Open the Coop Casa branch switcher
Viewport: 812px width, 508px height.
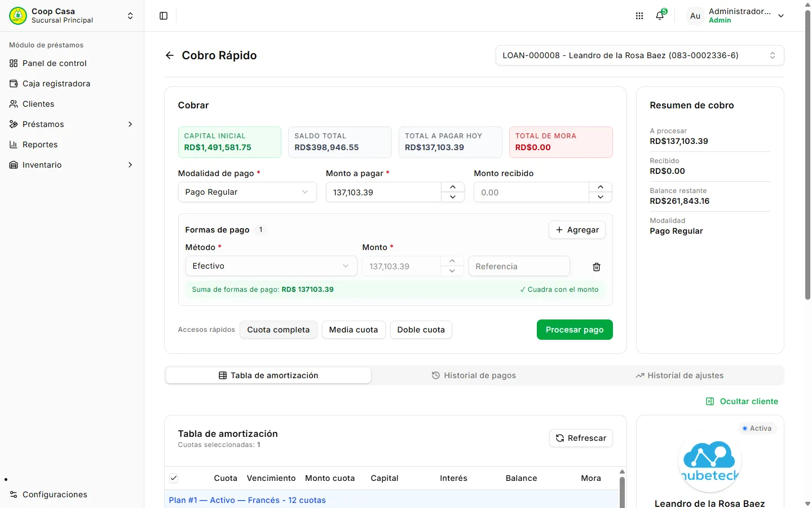pyautogui.click(x=72, y=16)
